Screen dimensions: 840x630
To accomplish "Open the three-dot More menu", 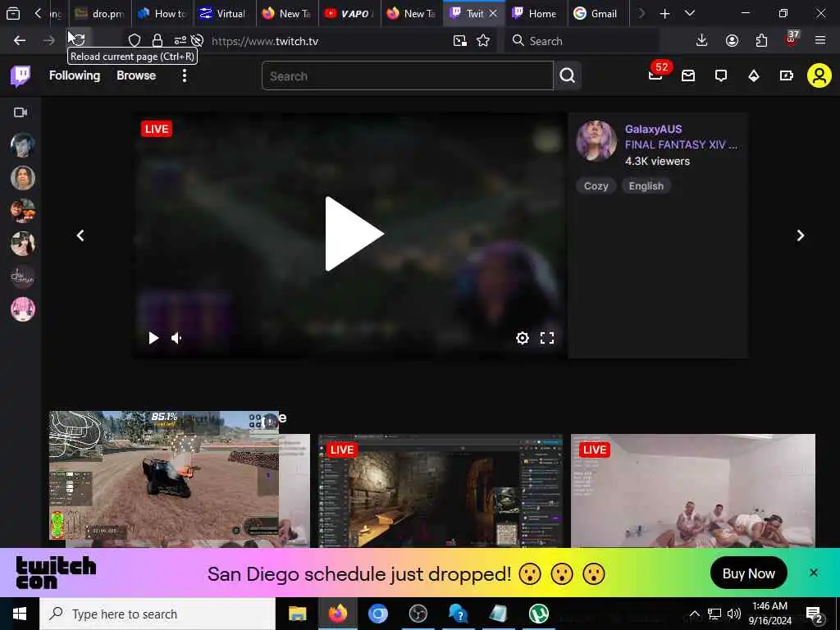I will pos(185,75).
